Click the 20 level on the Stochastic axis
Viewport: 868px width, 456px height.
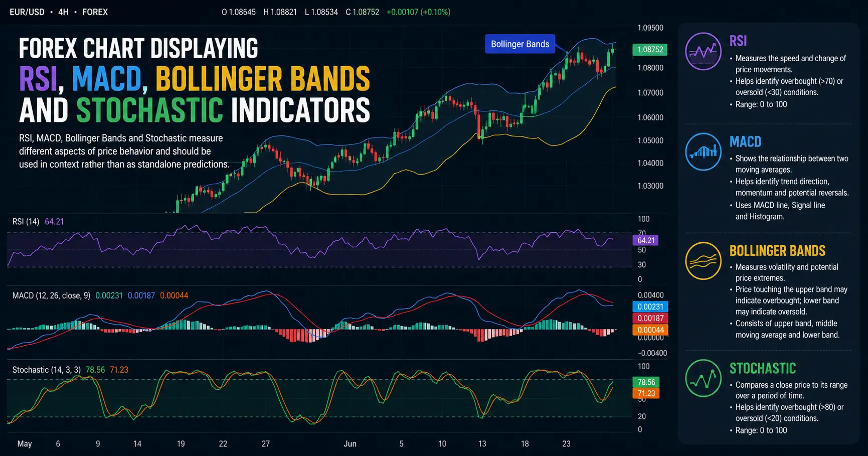(x=641, y=416)
